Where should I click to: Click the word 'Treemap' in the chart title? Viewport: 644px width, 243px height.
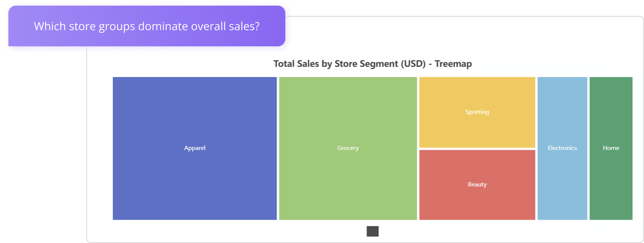[x=453, y=64]
